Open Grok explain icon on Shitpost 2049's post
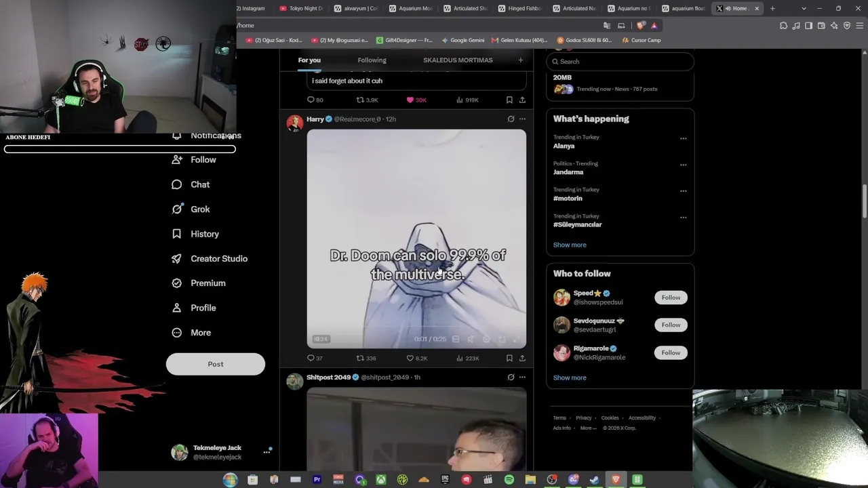 [x=511, y=377]
